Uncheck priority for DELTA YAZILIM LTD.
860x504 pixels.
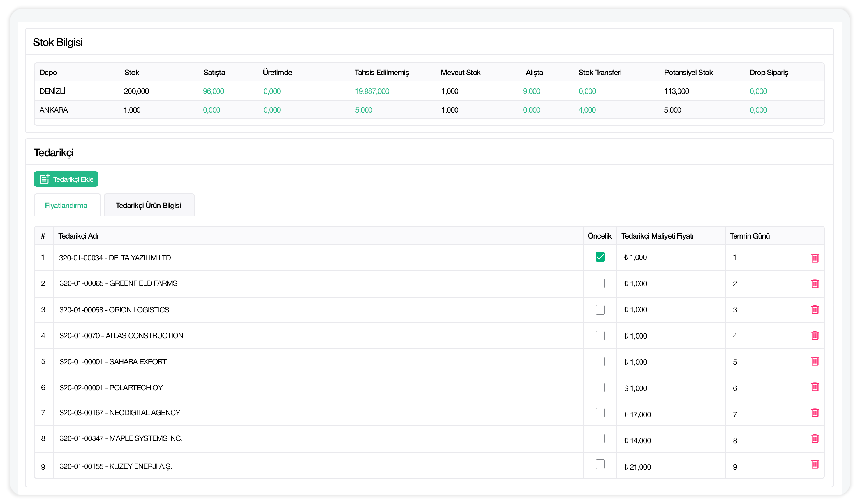[600, 257]
